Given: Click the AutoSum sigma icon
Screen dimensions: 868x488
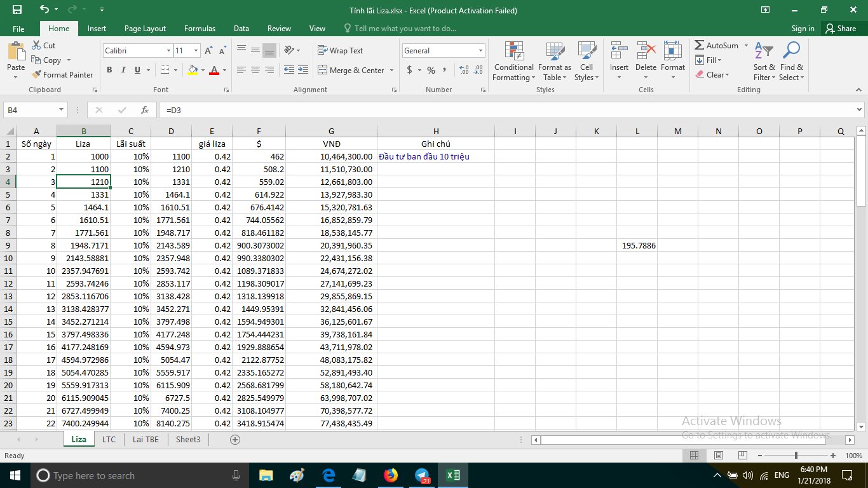Looking at the screenshot, I should (700, 46).
